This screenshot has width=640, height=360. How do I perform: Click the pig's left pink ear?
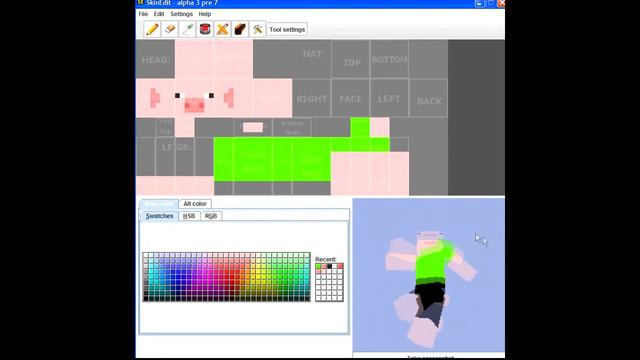[155, 98]
